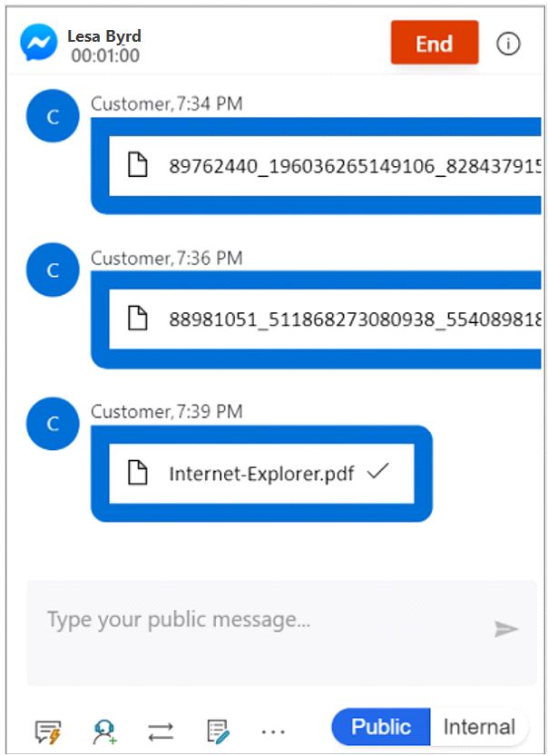Screen dimensions: 548x756
Task: Open quick replies icon
Action: [x=48, y=731]
